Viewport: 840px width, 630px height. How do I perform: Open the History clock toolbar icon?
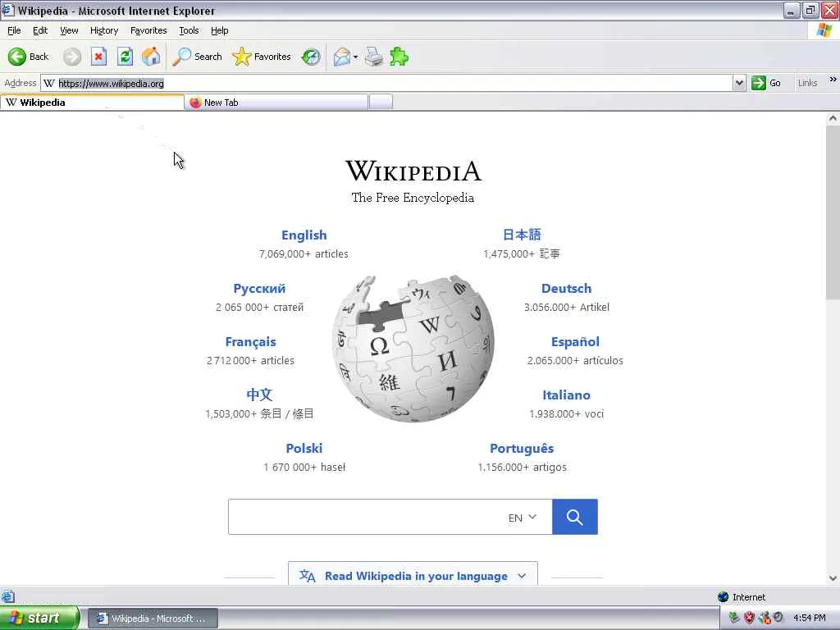(x=311, y=57)
